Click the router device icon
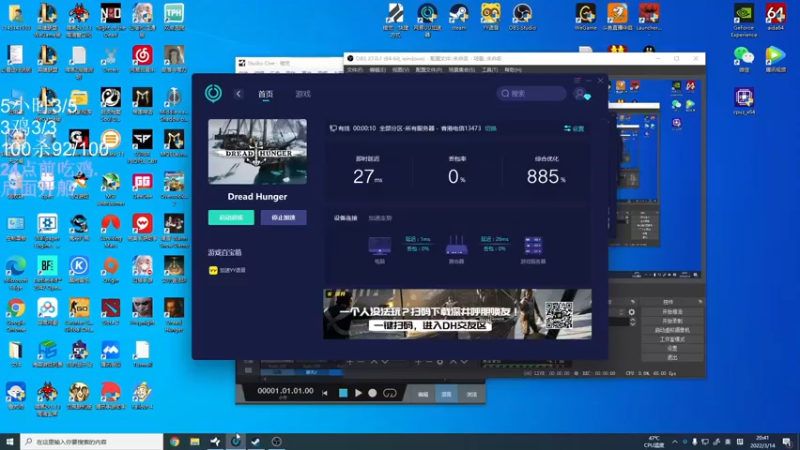The image size is (800, 450). point(456,245)
